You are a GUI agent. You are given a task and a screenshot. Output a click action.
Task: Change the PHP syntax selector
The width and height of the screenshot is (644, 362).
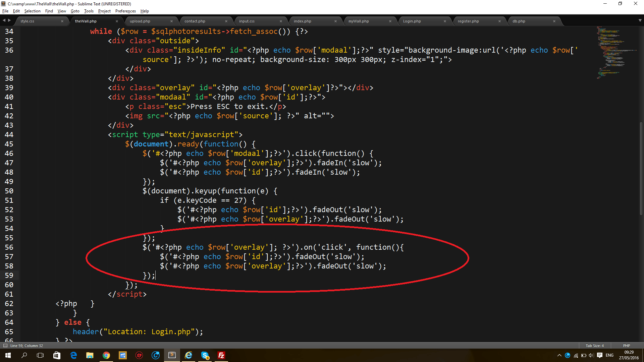[626, 346]
